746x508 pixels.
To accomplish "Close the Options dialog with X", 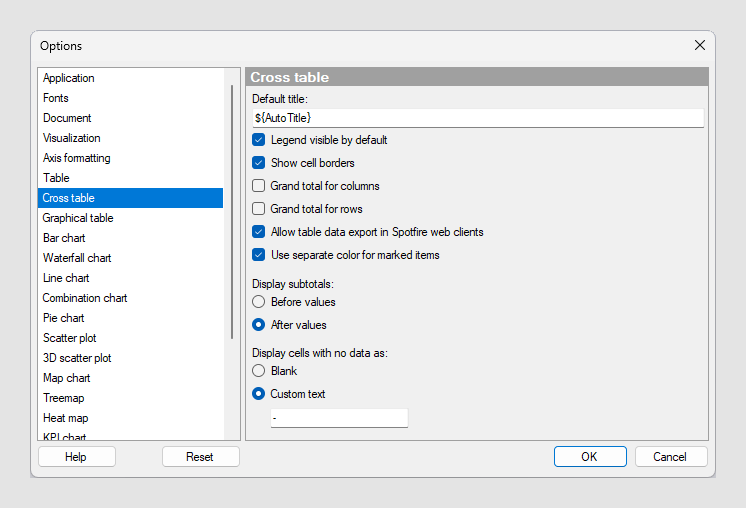I will click(699, 45).
